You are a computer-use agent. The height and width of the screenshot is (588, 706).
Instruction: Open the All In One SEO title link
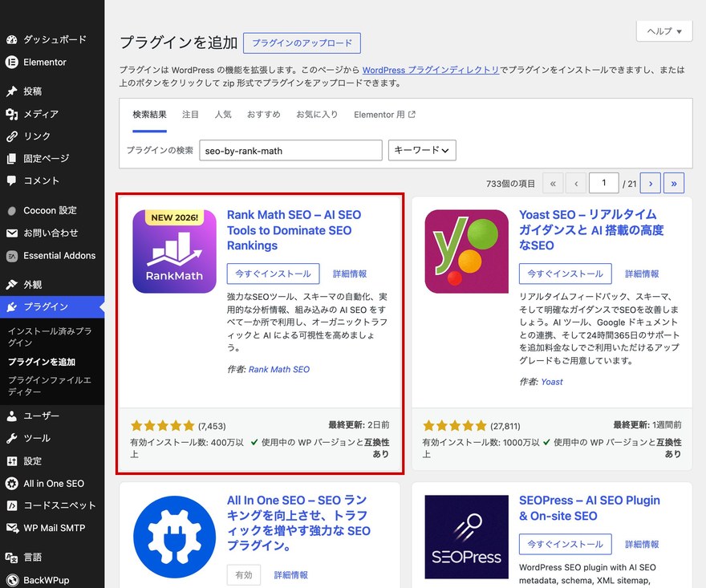298,523
